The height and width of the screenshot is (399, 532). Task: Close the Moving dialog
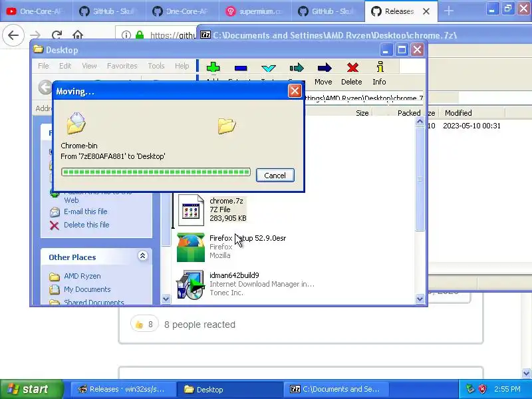click(295, 91)
